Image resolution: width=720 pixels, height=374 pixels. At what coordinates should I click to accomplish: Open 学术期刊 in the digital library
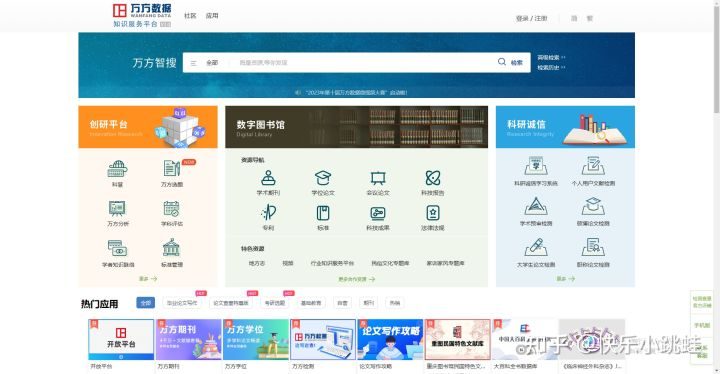pos(268,178)
